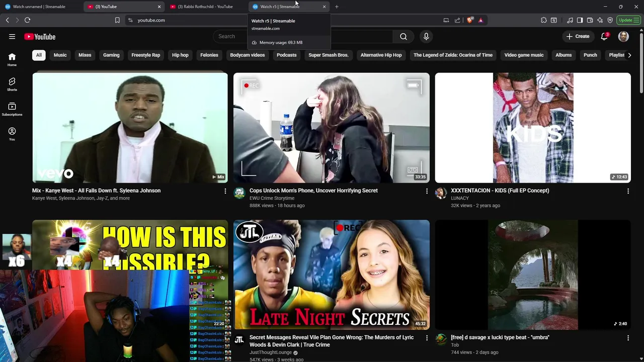644x362 pixels.
Task: Open the YouTube hamburger guide menu
Action: pyautogui.click(x=12, y=37)
